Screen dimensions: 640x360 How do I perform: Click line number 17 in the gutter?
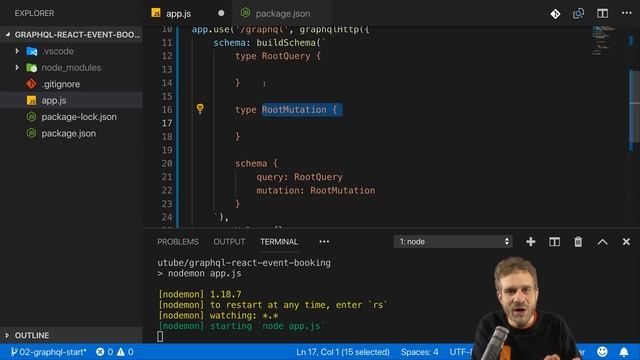click(167, 123)
